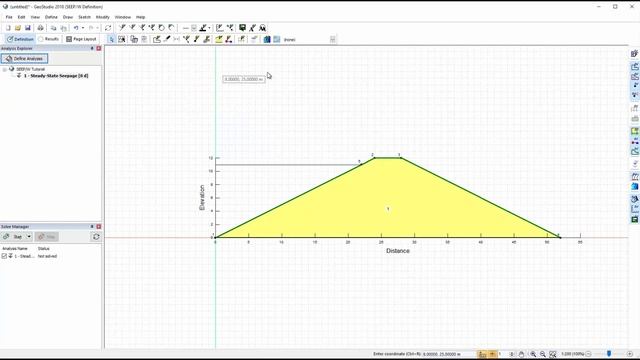Pin the Solve Manager panel
640x360 pixels.
tap(92, 227)
